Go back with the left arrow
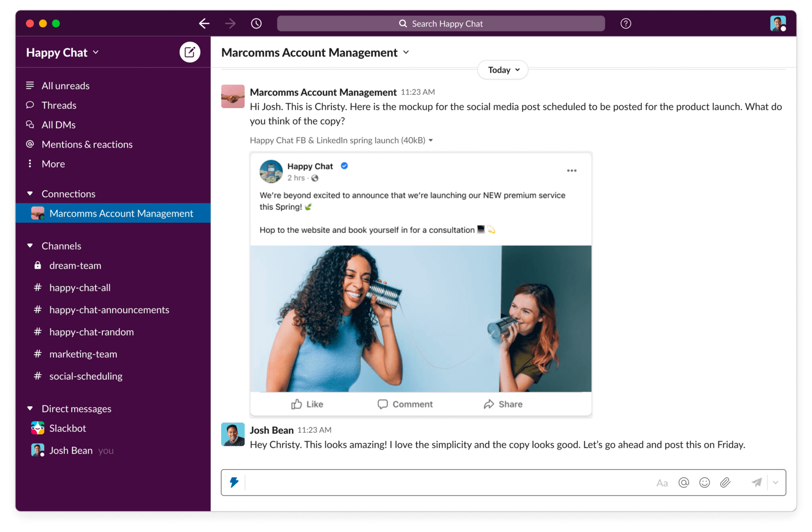 tap(204, 23)
